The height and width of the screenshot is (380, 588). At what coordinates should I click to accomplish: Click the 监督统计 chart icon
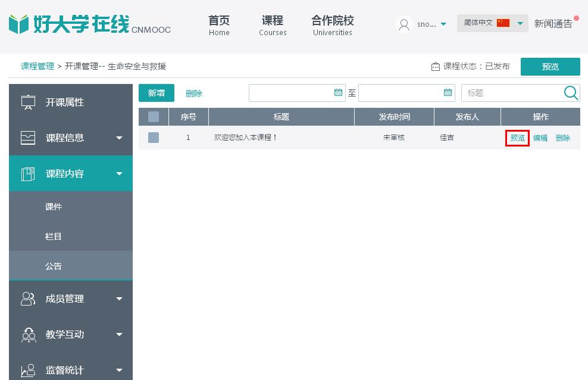pyautogui.click(x=28, y=370)
